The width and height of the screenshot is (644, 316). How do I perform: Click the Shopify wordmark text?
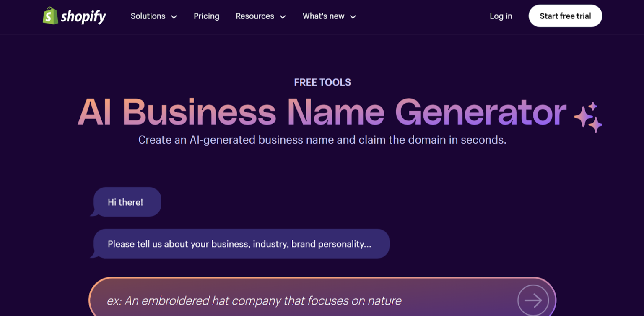coord(83,17)
